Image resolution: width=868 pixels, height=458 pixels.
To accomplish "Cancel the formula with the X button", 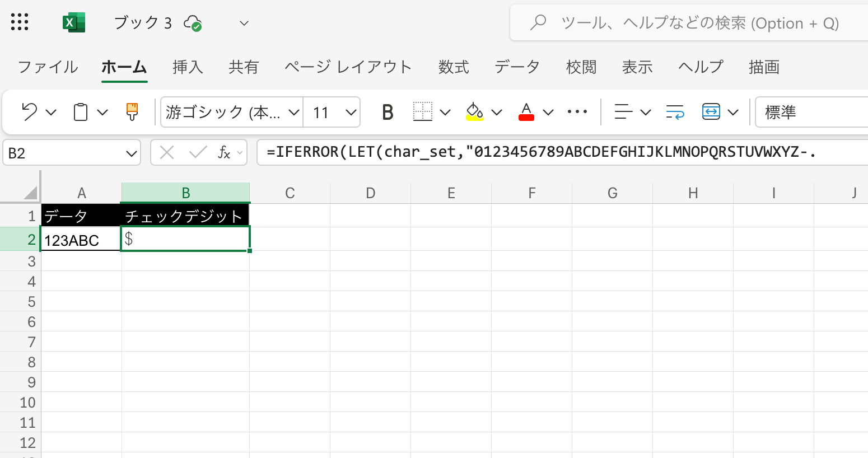I will tap(166, 152).
